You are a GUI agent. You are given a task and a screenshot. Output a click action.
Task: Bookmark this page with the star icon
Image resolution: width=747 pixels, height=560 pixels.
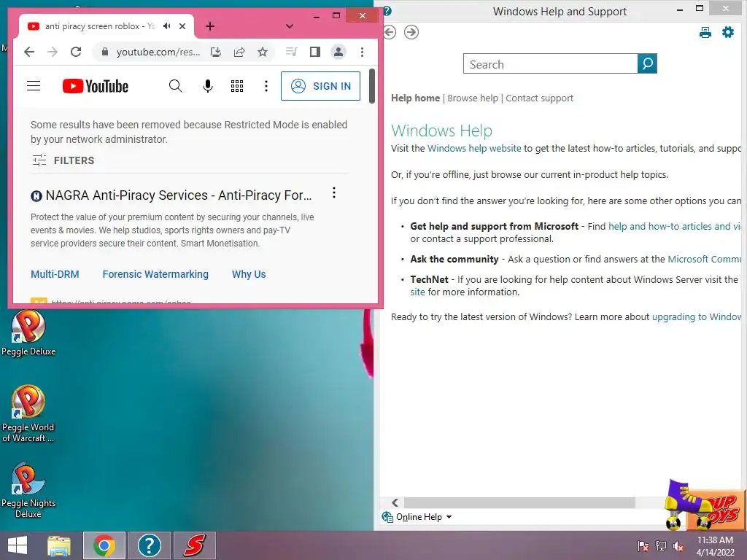click(263, 52)
